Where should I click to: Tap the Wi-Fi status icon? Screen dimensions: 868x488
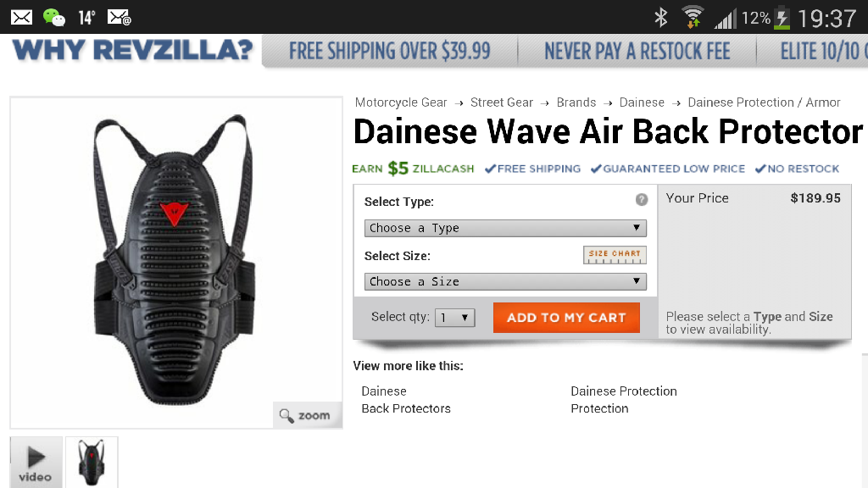click(693, 17)
